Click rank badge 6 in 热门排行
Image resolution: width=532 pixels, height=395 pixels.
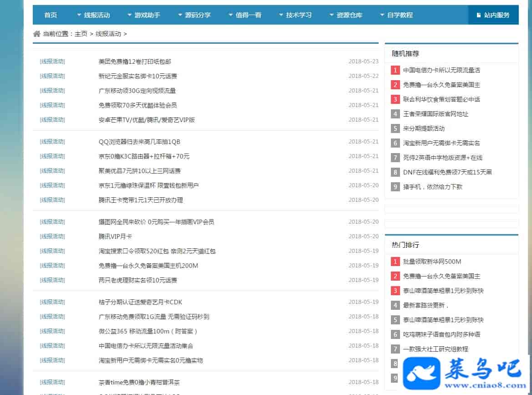(395, 334)
